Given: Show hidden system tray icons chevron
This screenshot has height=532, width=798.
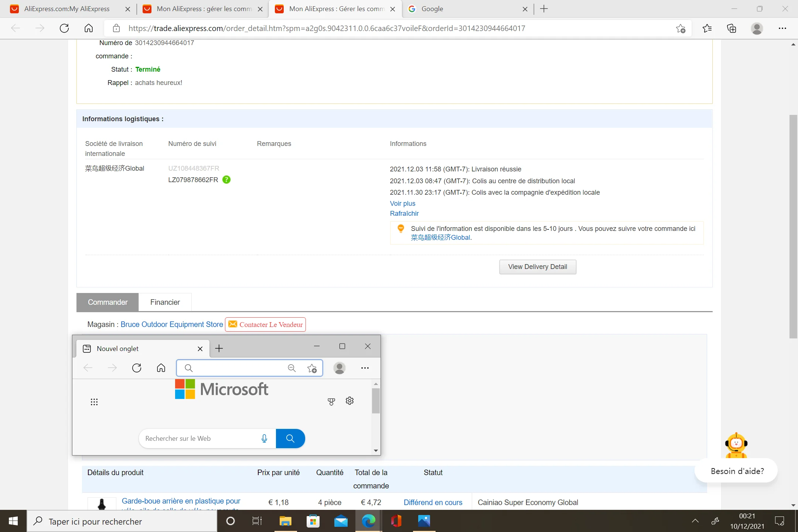Looking at the screenshot, I should 695,521.
